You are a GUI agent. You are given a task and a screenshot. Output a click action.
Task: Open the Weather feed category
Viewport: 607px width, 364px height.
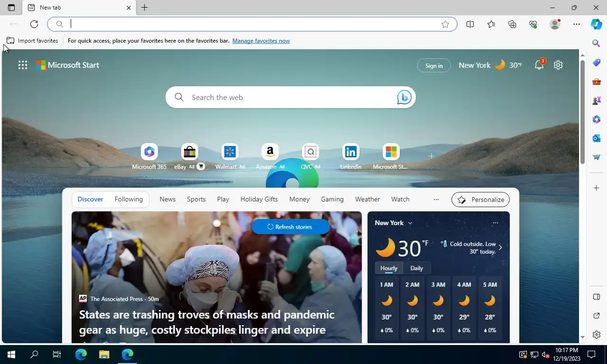[x=368, y=200]
